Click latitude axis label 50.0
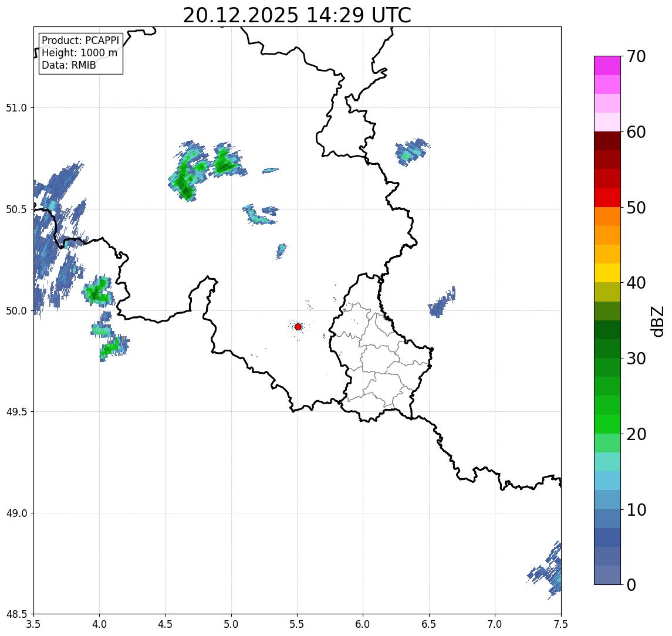Screen dimensions: 672x636 [16, 311]
